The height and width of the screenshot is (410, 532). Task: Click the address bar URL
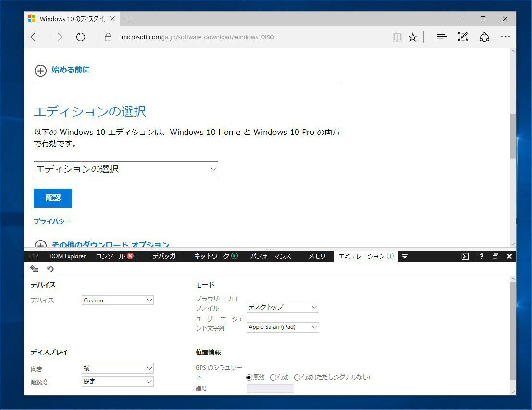198,37
